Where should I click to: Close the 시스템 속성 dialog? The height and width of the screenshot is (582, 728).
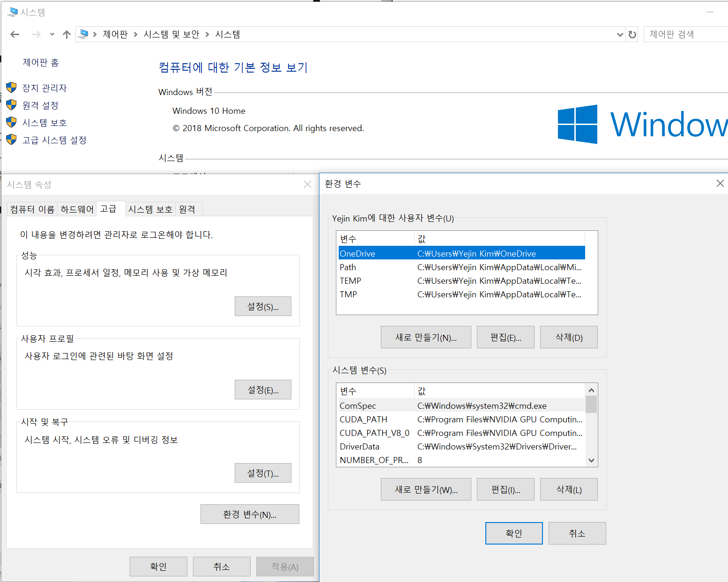pos(307,184)
